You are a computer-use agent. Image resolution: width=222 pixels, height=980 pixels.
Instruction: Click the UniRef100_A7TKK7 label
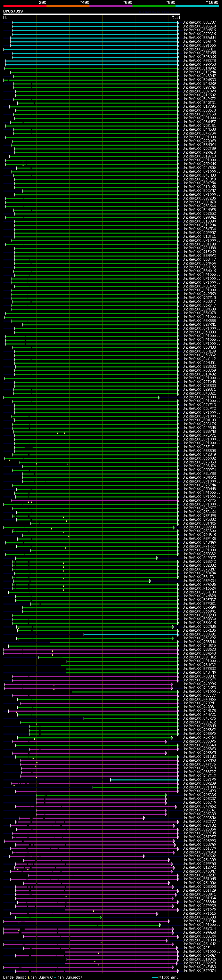pyautogui.click(x=199, y=546)
